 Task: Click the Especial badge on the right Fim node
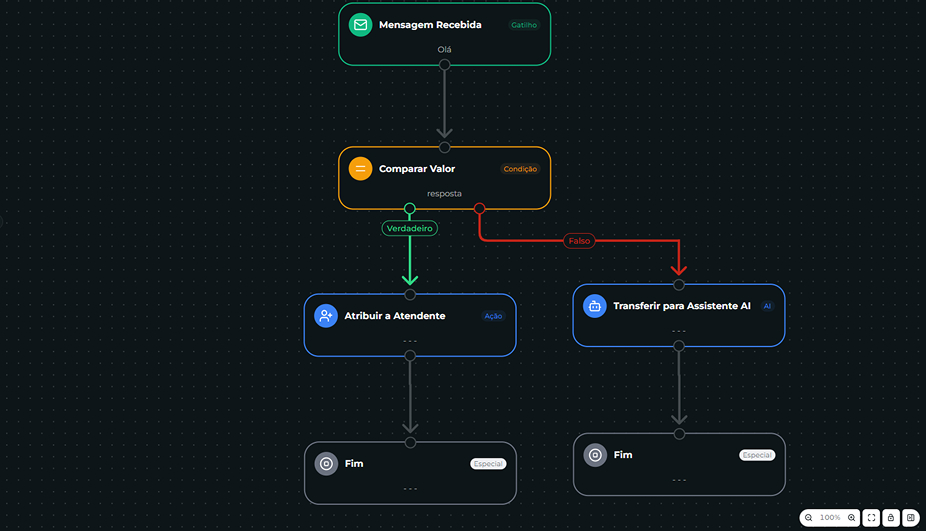click(x=757, y=455)
